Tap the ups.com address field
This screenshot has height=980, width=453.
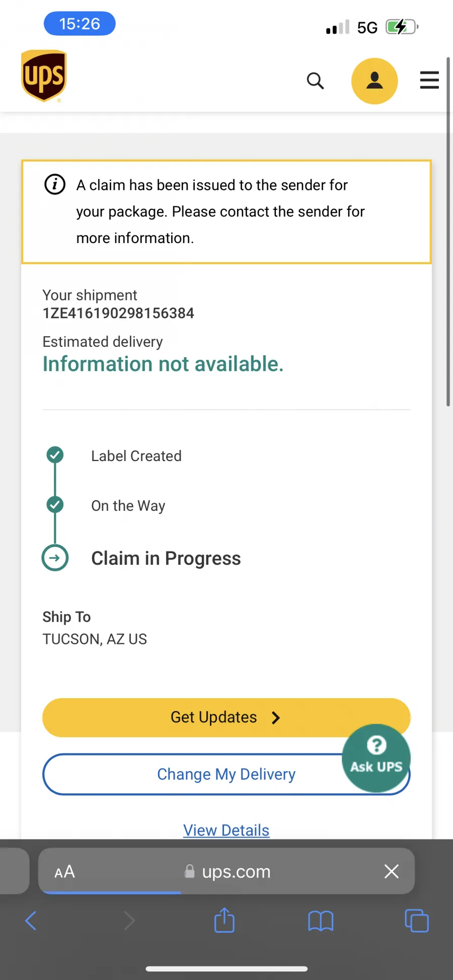(x=228, y=871)
